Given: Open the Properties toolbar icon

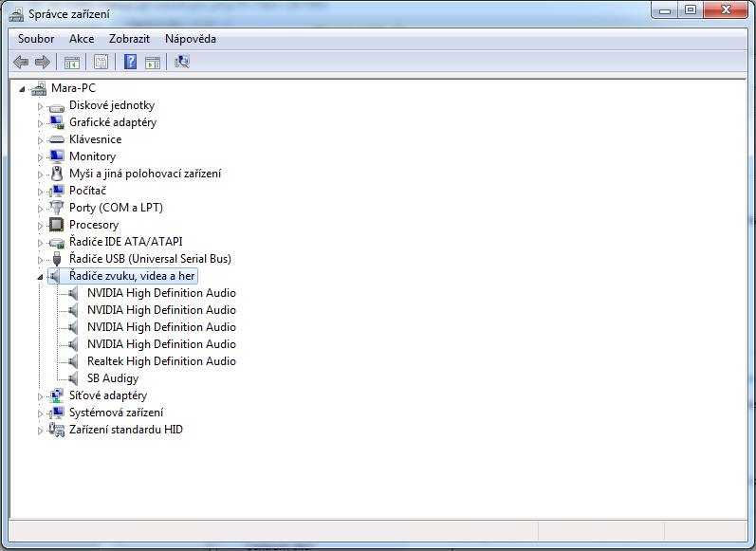Looking at the screenshot, I should coord(101,63).
